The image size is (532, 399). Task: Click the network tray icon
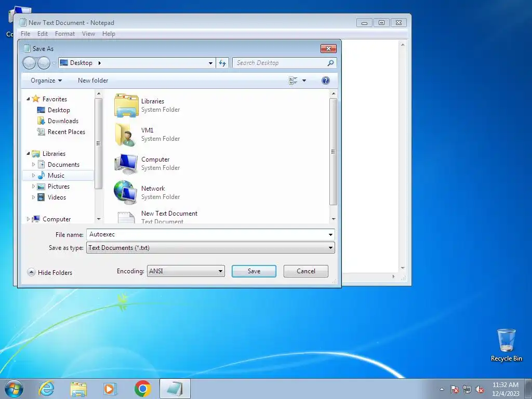pyautogui.click(x=467, y=389)
